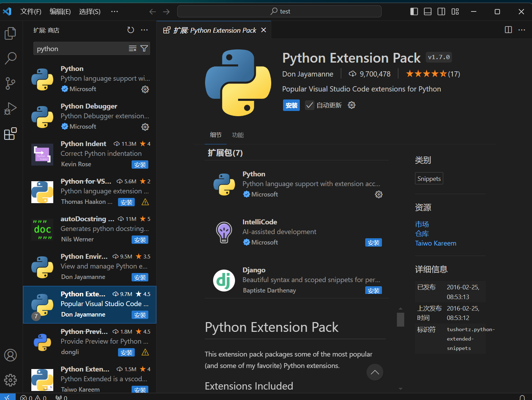
Task: Open the 选择(S) menu
Action: coord(90,11)
